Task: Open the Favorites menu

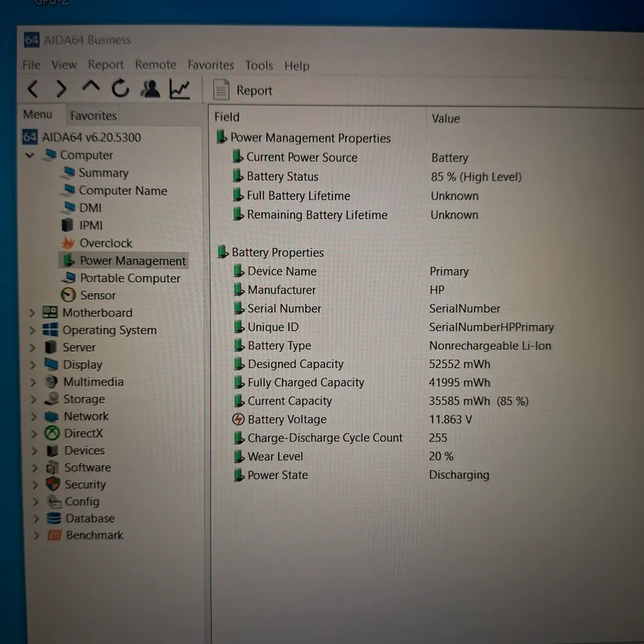Action: point(211,65)
